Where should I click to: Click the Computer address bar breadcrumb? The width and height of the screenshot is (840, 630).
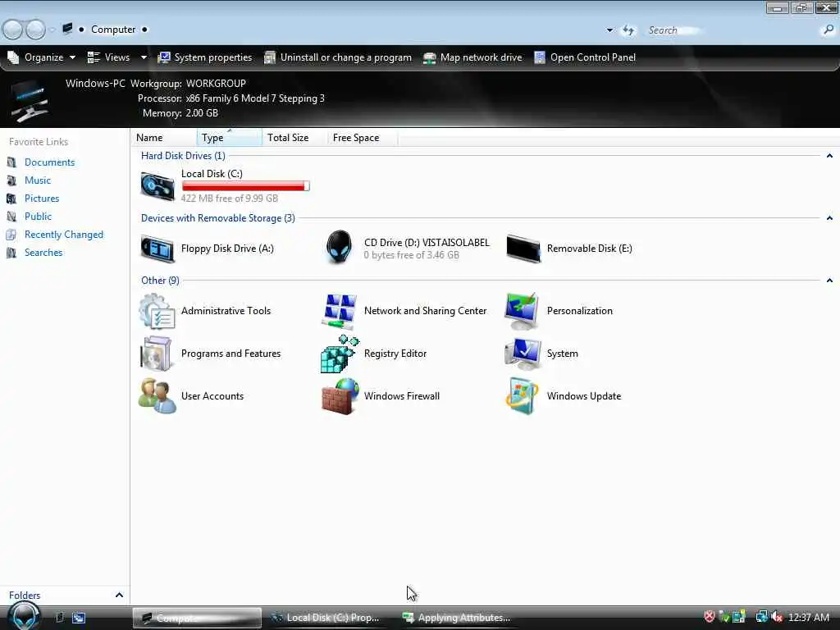pyautogui.click(x=113, y=30)
